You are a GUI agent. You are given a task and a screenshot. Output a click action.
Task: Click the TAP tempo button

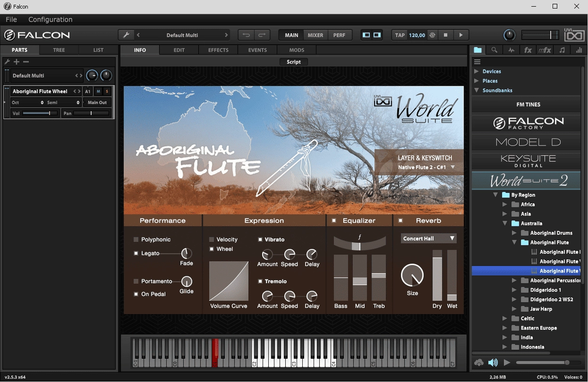400,35
